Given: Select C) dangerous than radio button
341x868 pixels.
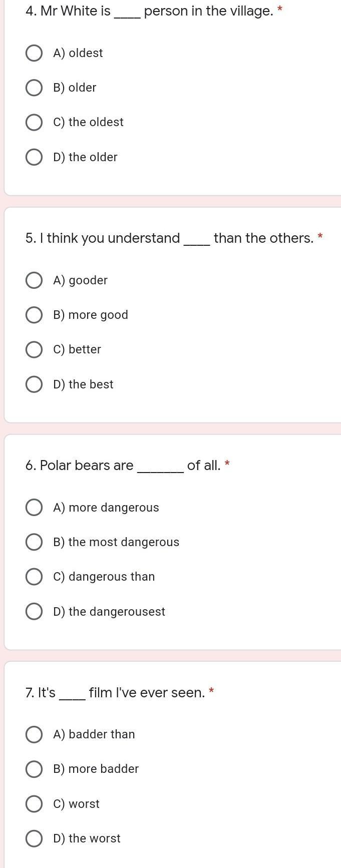Looking at the screenshot, I should 34,577.
